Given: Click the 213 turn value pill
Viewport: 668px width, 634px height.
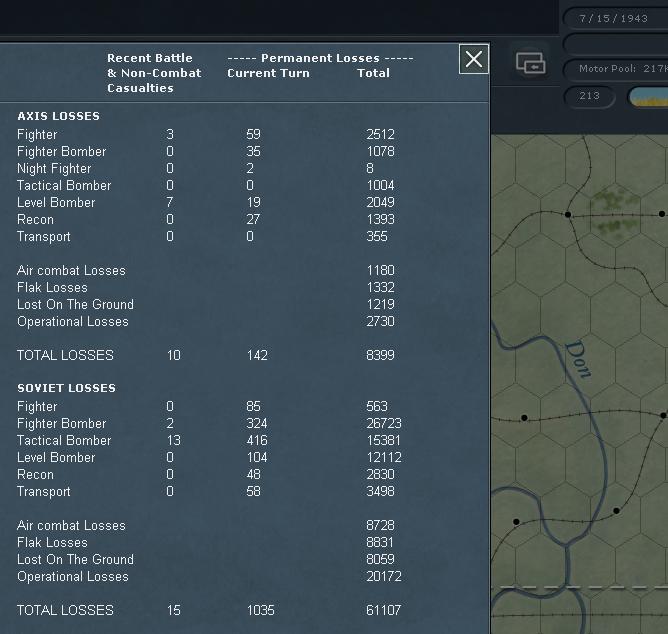Looking at the screenshot, I should coord(590,96).
